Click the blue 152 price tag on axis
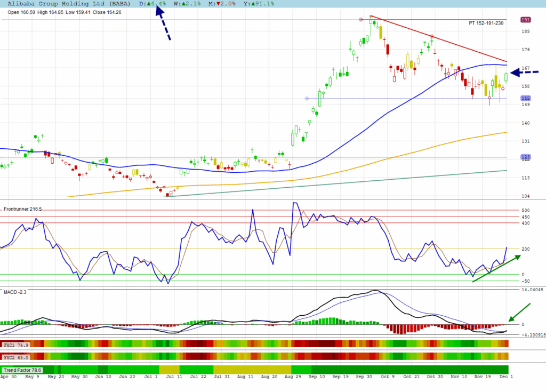 [525, 99]
